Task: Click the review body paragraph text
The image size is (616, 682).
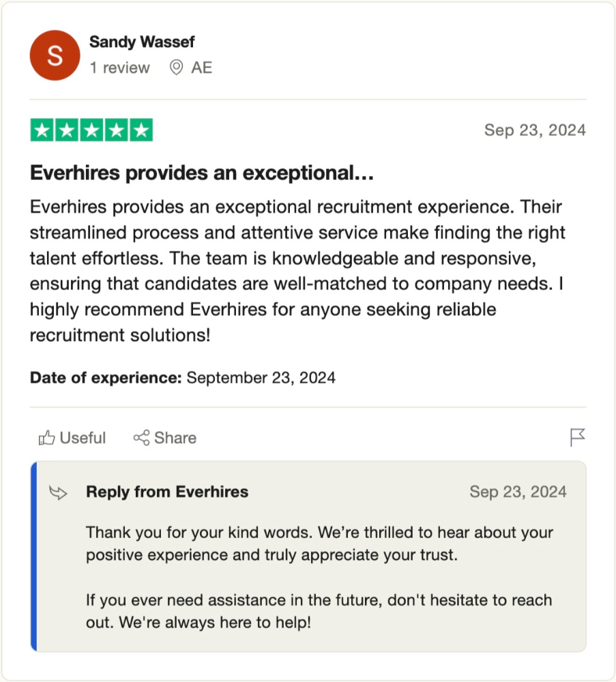Action: click(297, 271)
